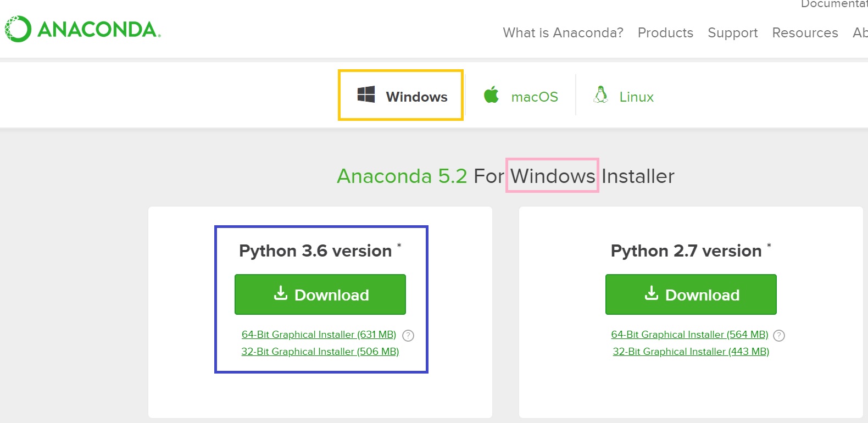Click the Windows logo icon

(366, 94)
